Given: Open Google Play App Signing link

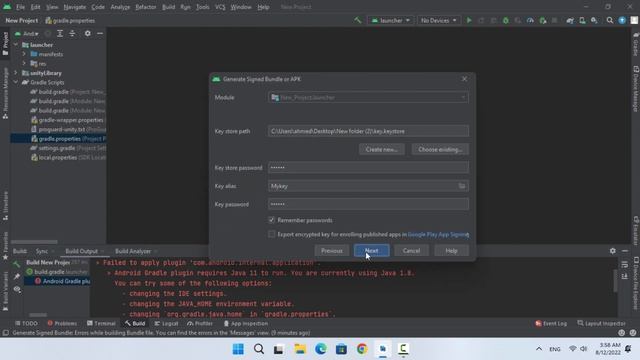Looking at the screenshot, I should pos(438,234).
